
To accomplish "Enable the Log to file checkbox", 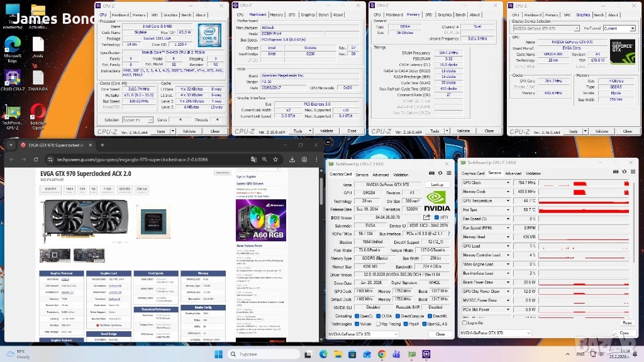I will click(x=465, y=322).
